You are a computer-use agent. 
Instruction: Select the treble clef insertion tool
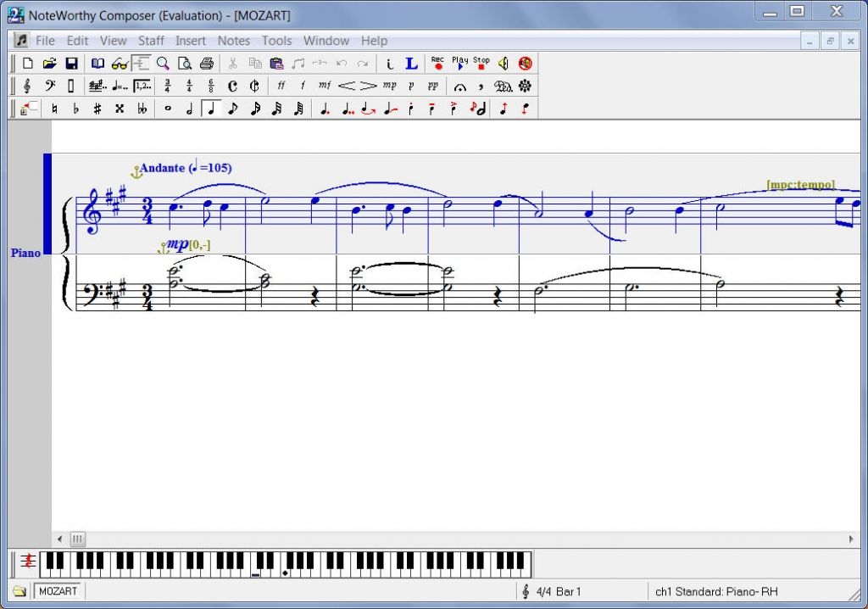[x=25, y=85]
